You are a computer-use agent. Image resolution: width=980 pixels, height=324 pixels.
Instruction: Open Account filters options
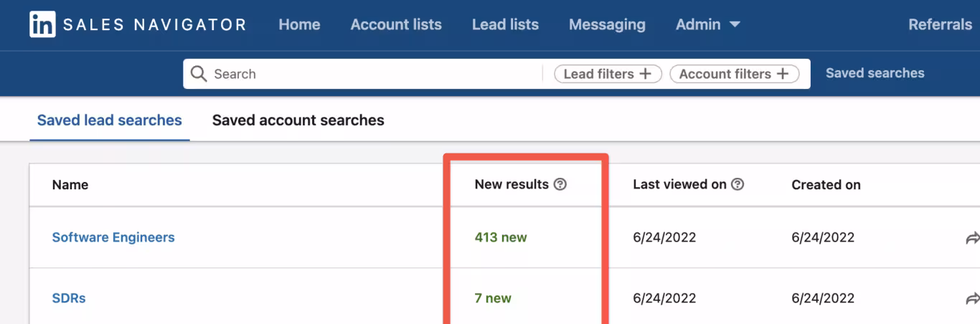click(734, 74)
